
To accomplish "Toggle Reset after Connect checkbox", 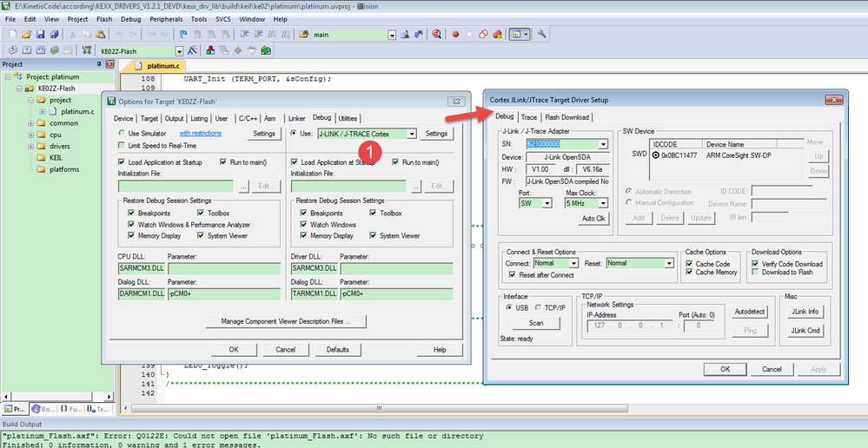I will click(512, 275).
